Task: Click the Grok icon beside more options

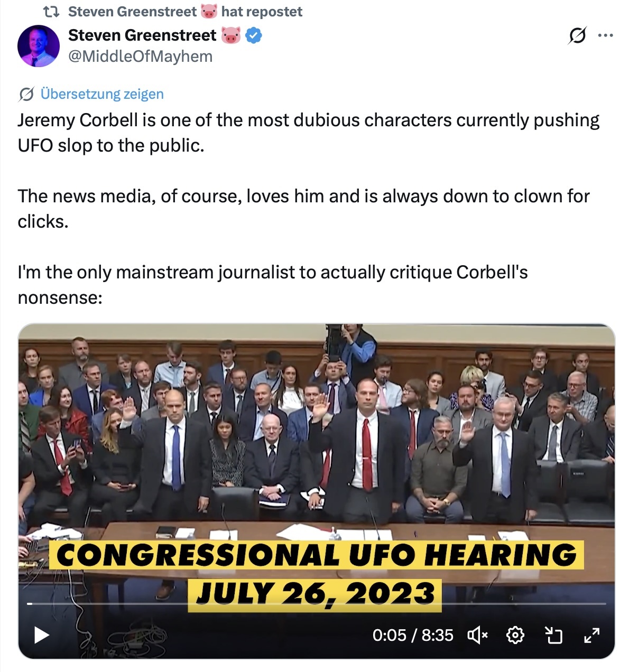Action: 577,35
